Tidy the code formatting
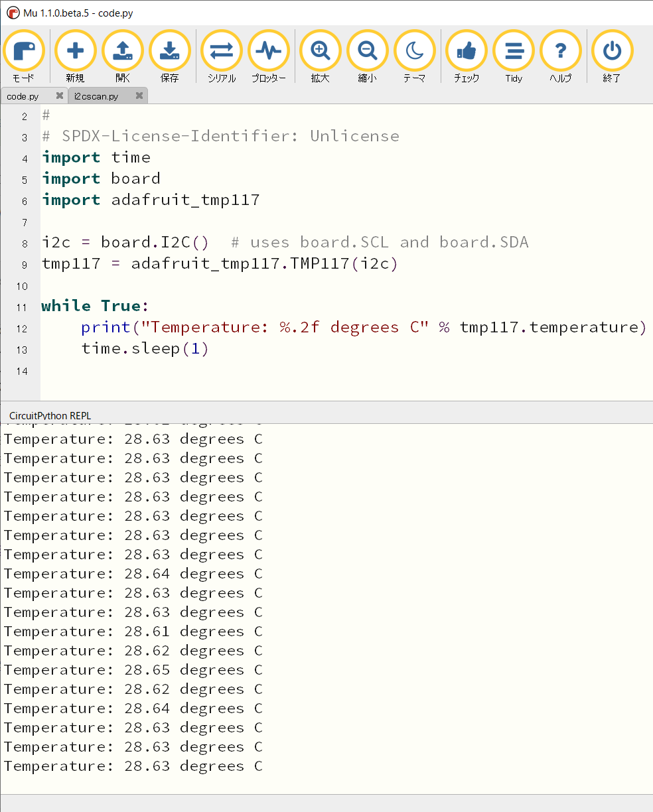Screen dimensions: 653x812 (x=514, y=52)
